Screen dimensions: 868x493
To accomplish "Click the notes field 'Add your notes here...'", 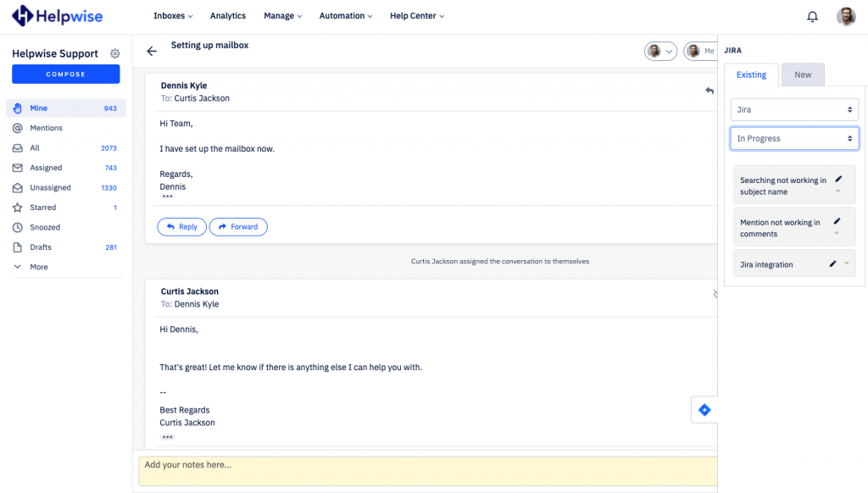I will pyautogui.click(x=428, y=472).
